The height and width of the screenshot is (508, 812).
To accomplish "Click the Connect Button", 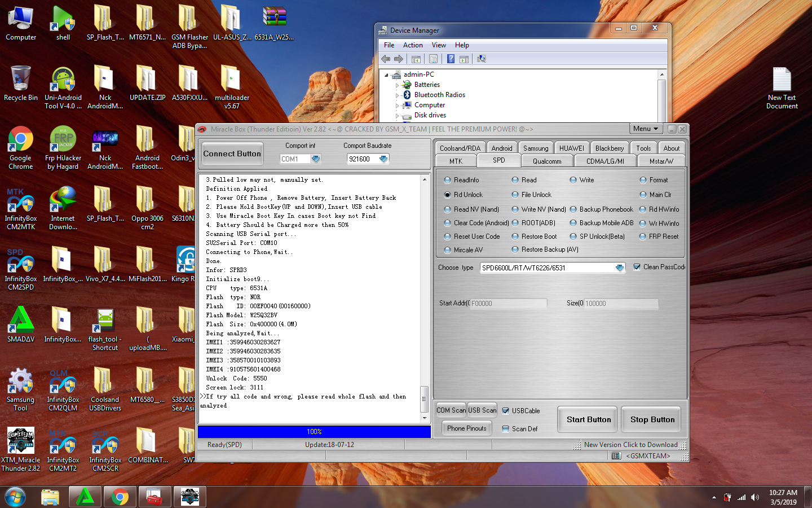I will point(232,154).
